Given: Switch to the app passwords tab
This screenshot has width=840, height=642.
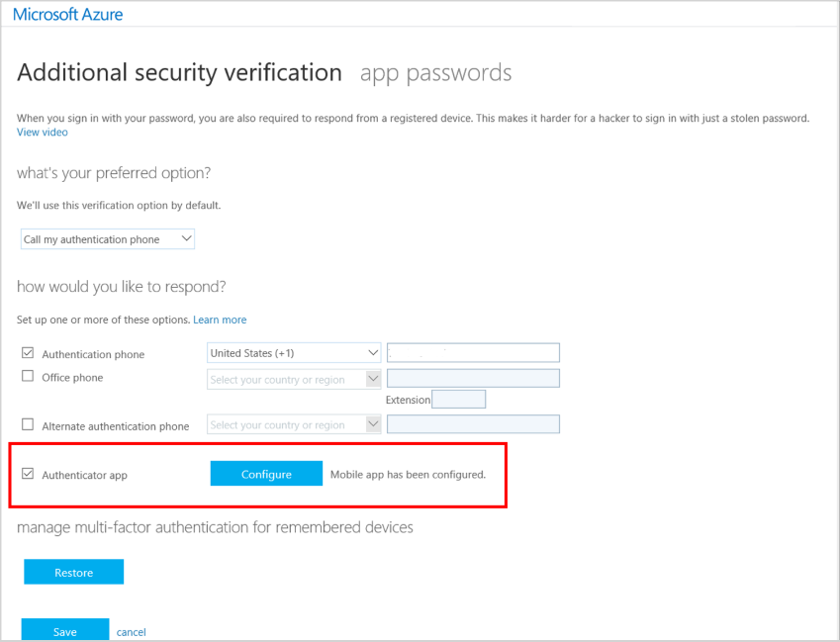Looking at the screenshot, I should [435, 72].
